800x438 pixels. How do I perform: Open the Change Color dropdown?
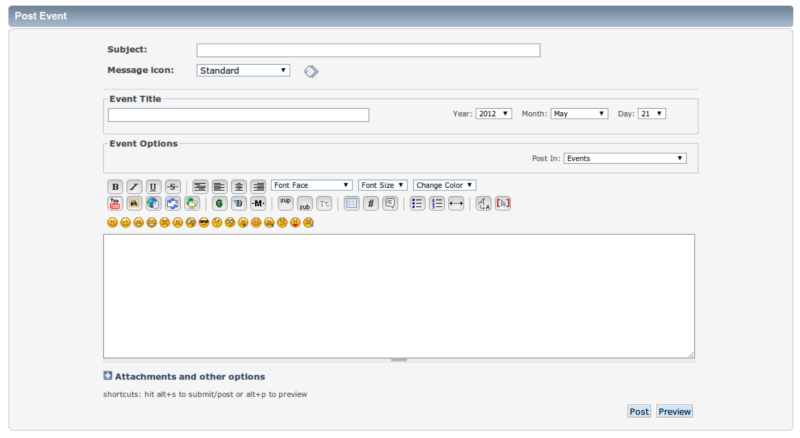pyautogui.click(x=445, y=185)
